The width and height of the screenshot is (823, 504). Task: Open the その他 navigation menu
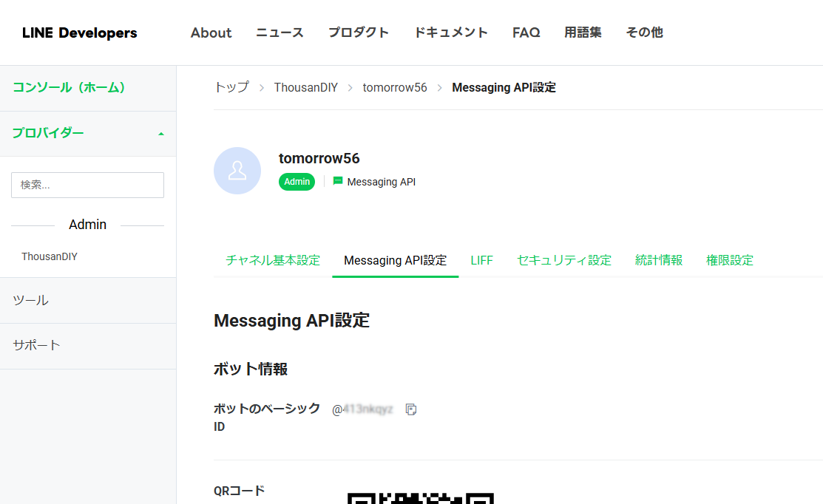click(x=643, y=33)
